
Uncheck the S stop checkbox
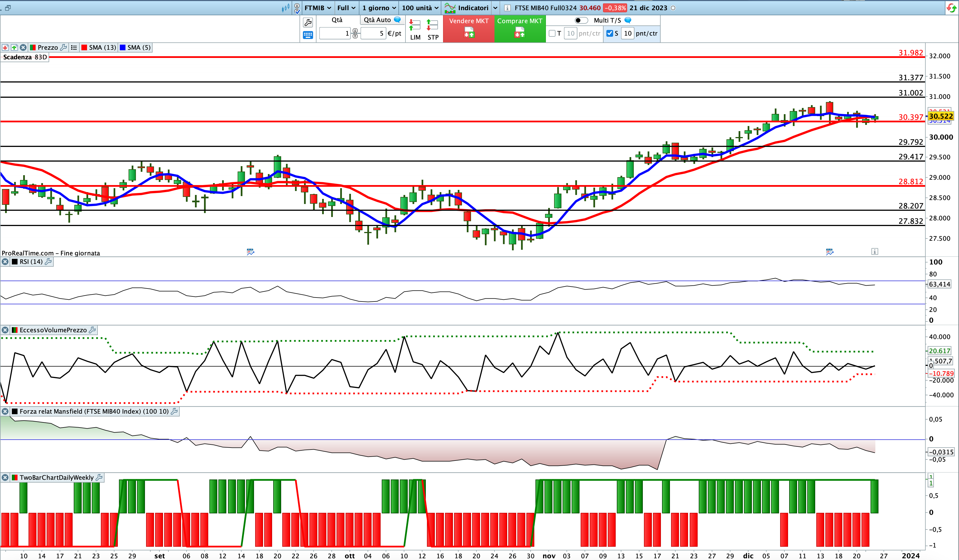(x=610, y=33)
